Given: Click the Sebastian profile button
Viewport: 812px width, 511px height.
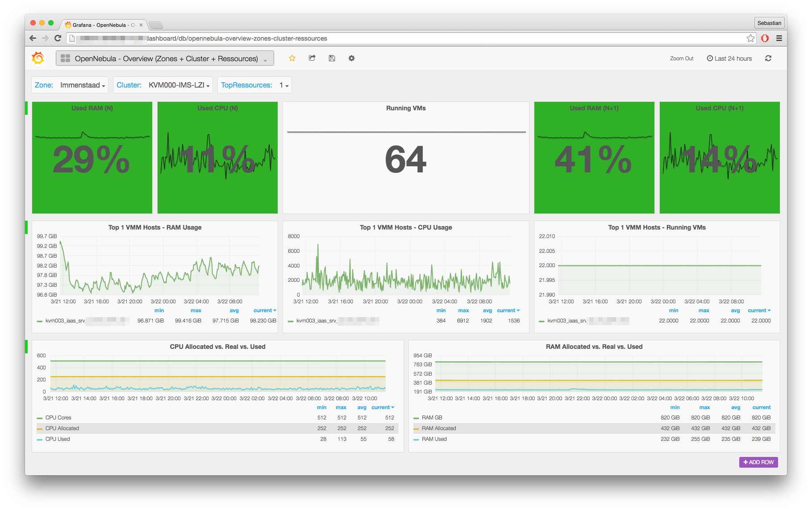Looking at the screenshot, I should coord(769,23).
